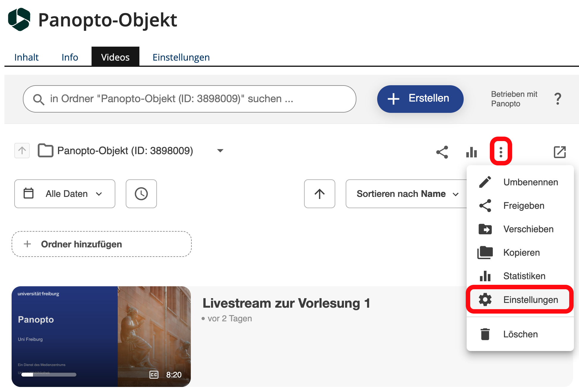Click the 8:20 duration label
The image size is (579, 392).
coord(174,375)
